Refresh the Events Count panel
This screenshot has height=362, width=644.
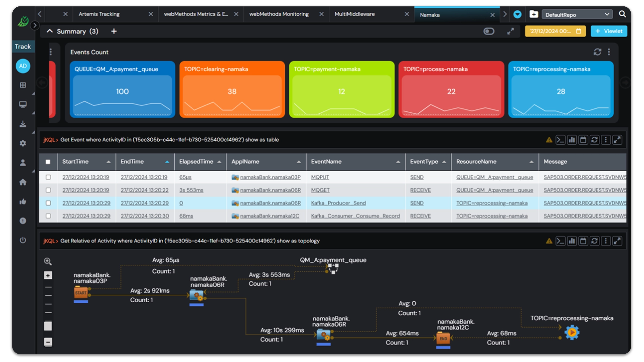click(x=597, y=52)
